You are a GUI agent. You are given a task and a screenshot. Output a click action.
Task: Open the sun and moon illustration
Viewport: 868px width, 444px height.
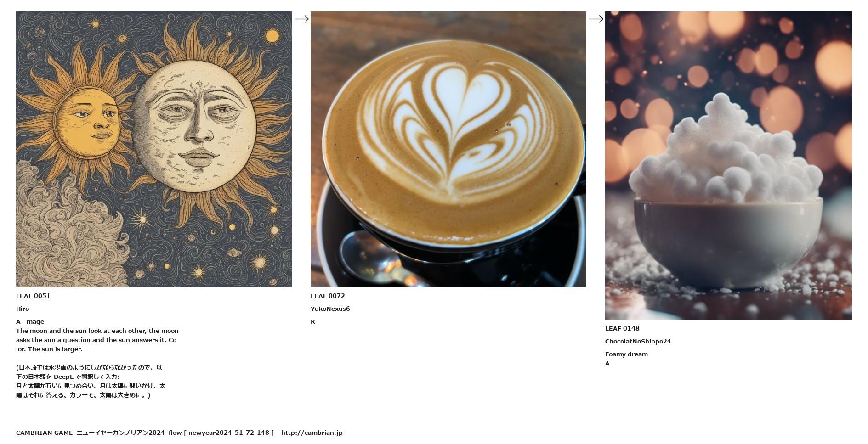[154, 149]
